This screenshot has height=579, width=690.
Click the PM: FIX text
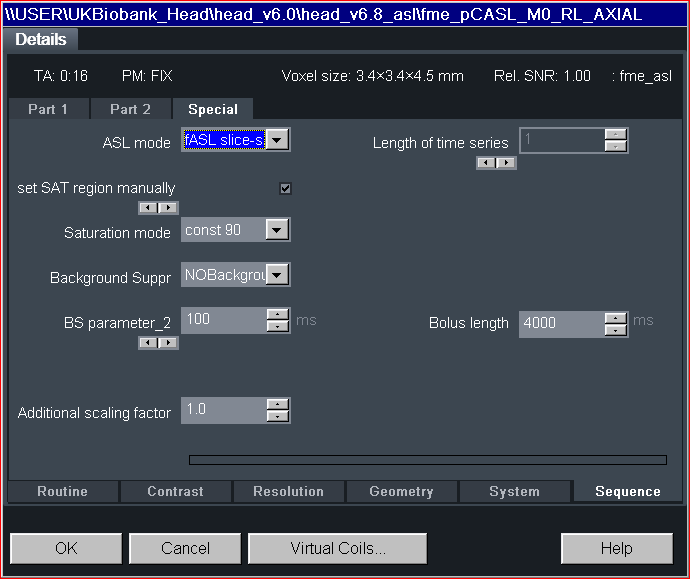(147, 76)
